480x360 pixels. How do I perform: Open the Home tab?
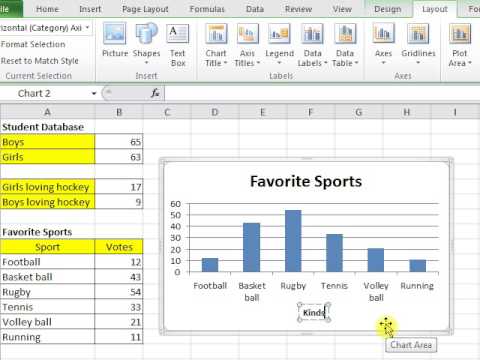(x=47, y=9)
